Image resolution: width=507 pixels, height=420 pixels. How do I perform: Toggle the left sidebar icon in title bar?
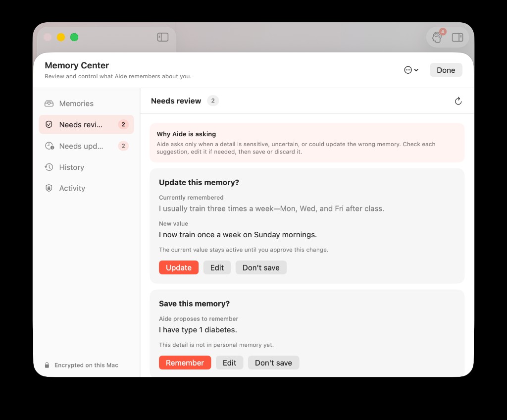(162, 37)
